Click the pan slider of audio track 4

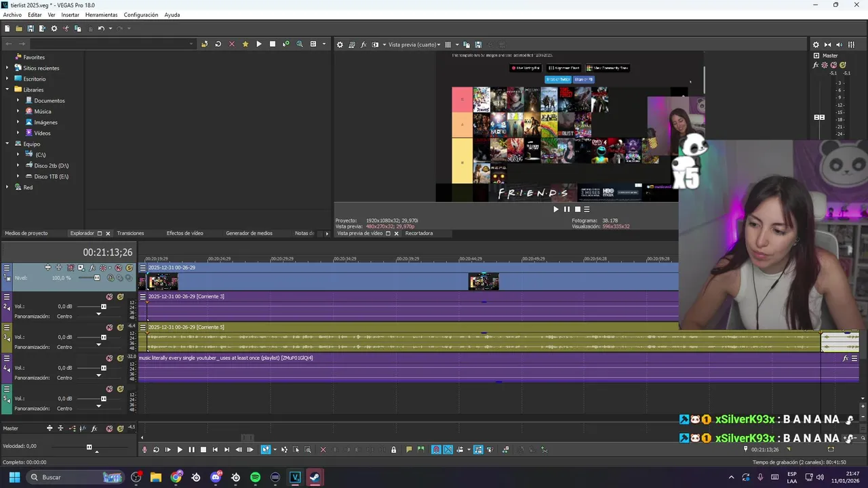pos(99,376)
